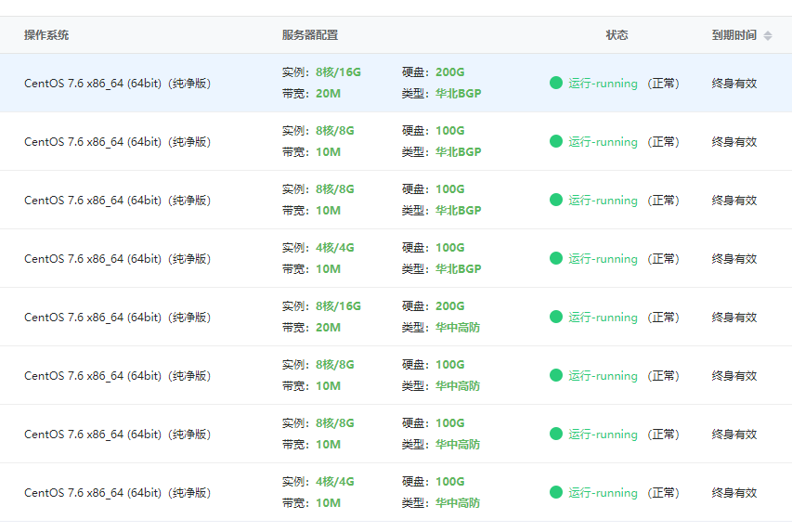Click the 操作系统 column header
The height and width of the screenshot is (532, 792).
point(46,35)
